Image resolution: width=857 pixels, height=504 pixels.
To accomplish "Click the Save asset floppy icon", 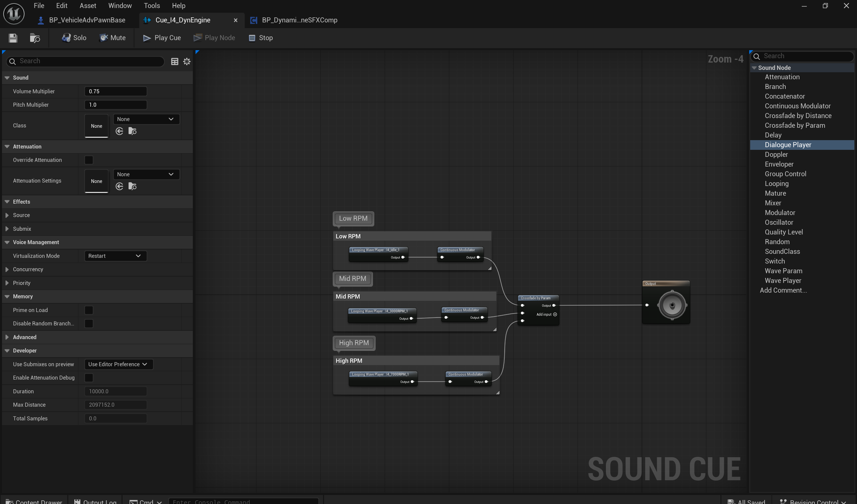I will pos(13,38).
